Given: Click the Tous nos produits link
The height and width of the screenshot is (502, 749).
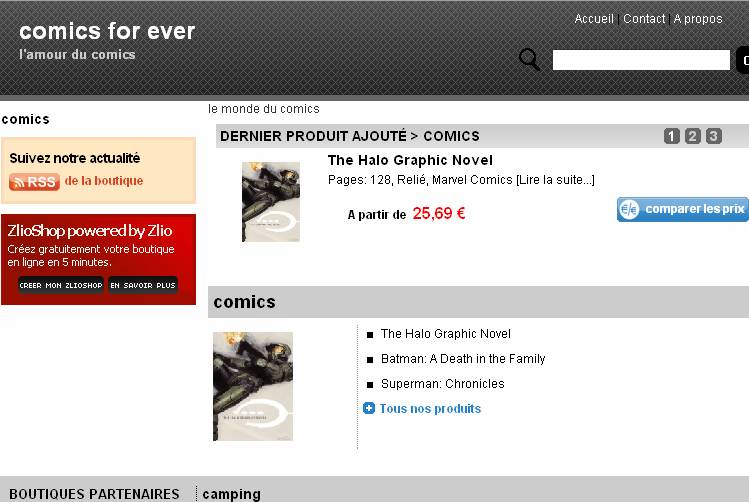Looking at the screenshot, I should tap(430, 408).
